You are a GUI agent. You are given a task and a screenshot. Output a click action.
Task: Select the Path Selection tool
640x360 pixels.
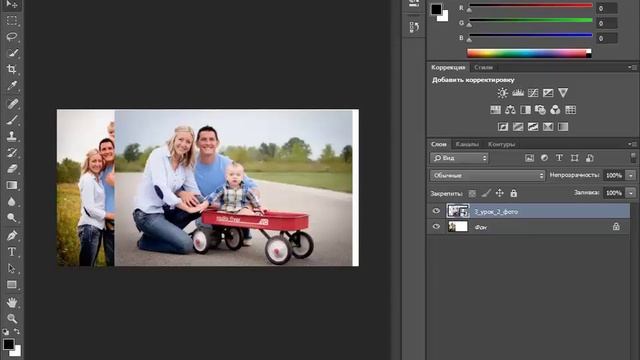[12, 268]
